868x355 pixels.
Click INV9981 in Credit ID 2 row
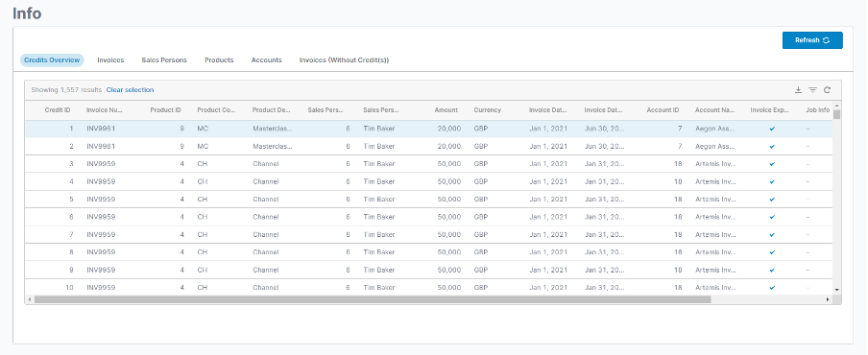point(101,147)
